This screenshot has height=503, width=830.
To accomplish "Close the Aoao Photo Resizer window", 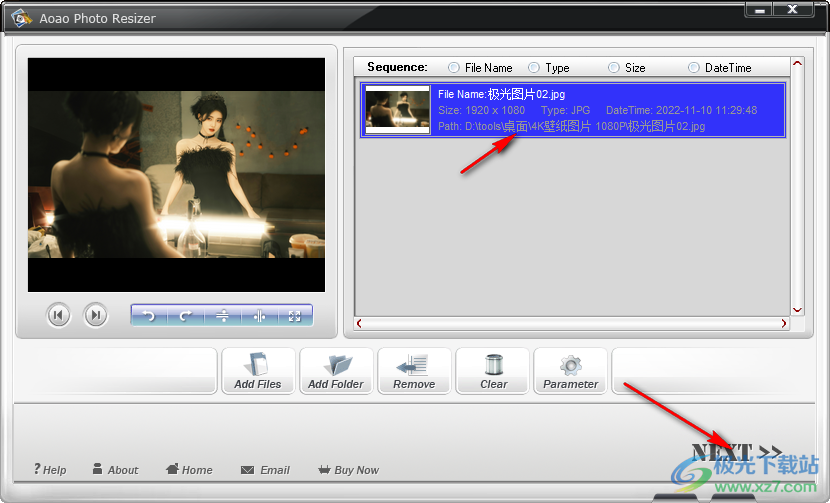I will (792, 10).
